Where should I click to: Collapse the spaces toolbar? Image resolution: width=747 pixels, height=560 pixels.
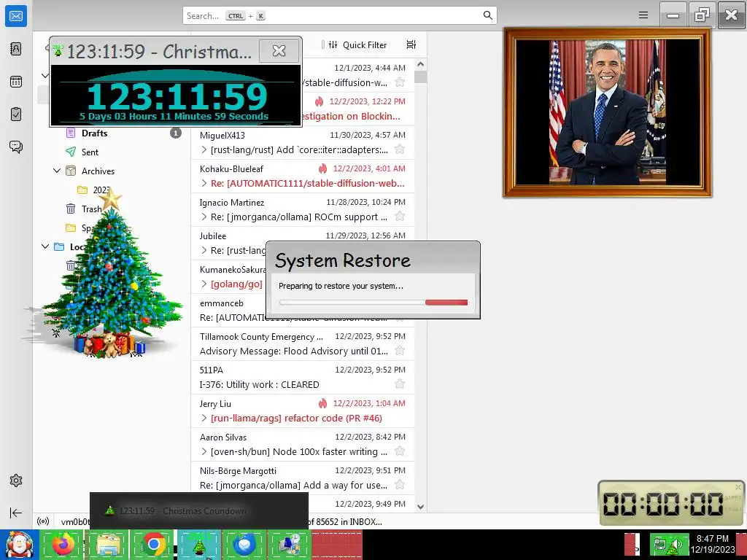(x=16, y=513)
